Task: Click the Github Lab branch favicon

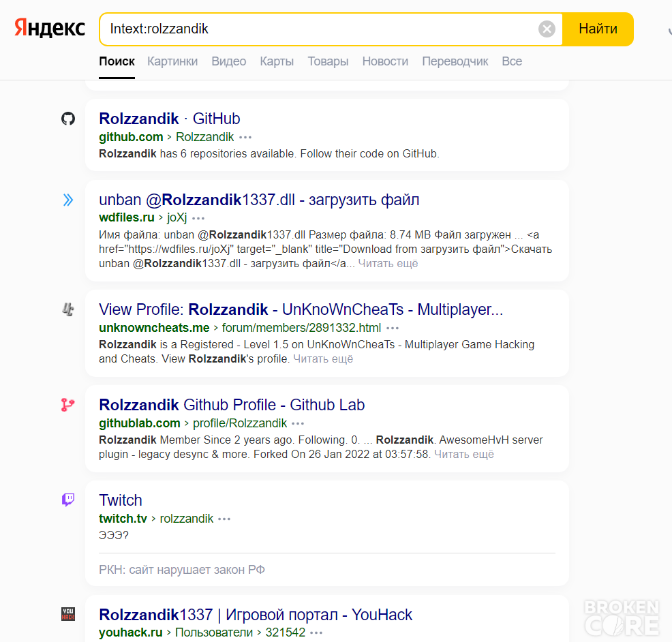Action: pyautogui.click(x=68, y=405)
